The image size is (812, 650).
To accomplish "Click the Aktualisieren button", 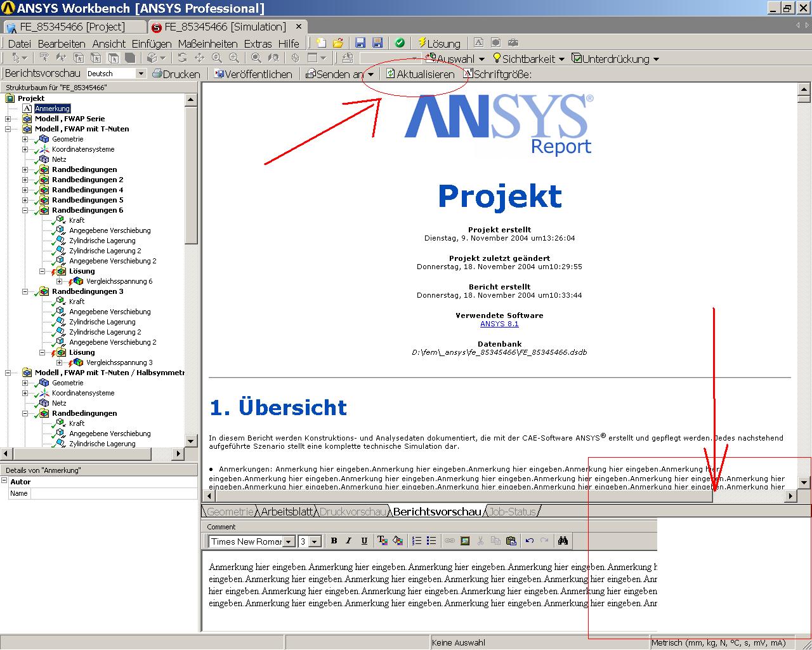I will (x=421, y=74).
